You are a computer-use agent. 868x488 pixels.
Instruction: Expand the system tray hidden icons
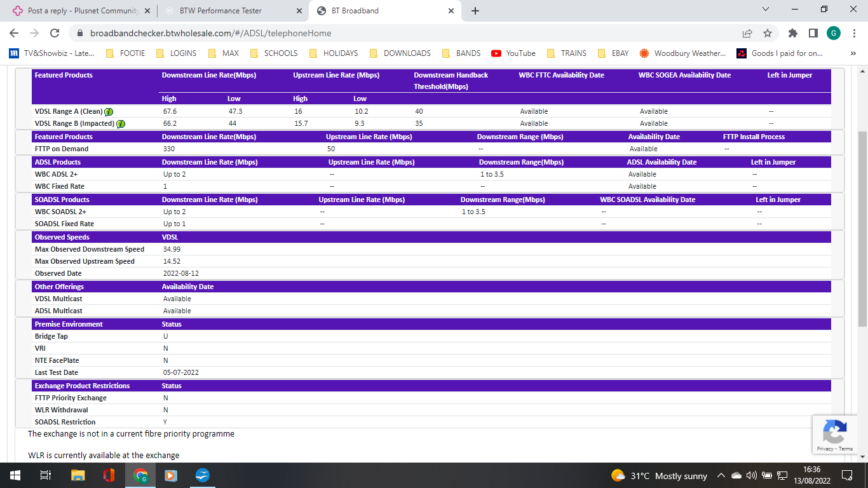pyautogui.click(x=721, y=476)
